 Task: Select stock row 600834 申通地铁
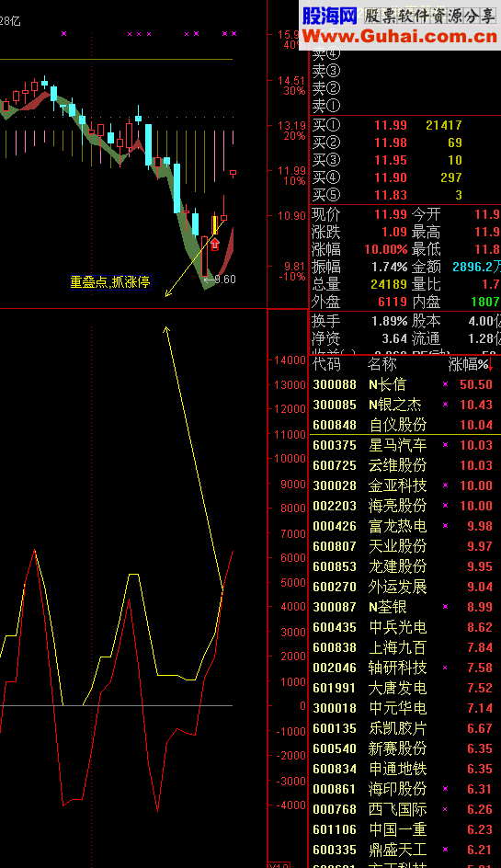404,769
